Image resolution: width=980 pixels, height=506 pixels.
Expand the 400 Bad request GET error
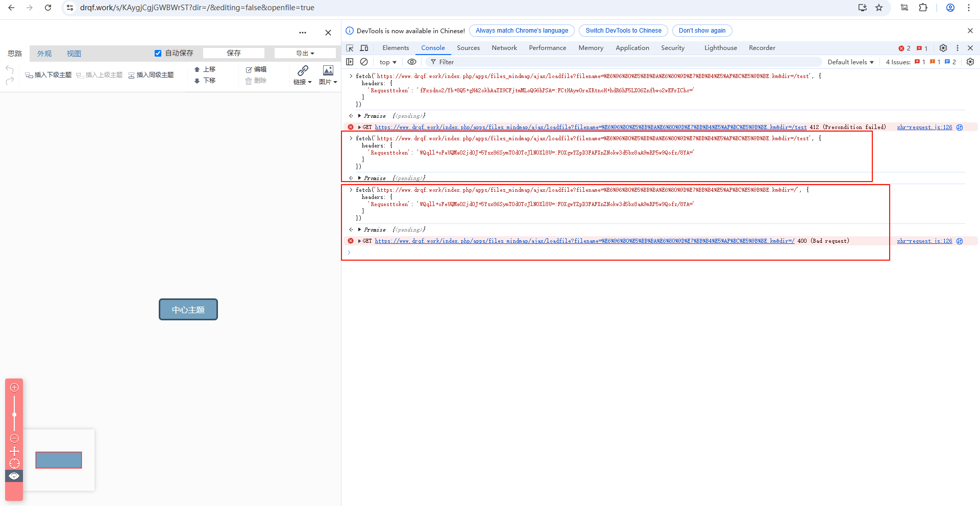[360, 241]
